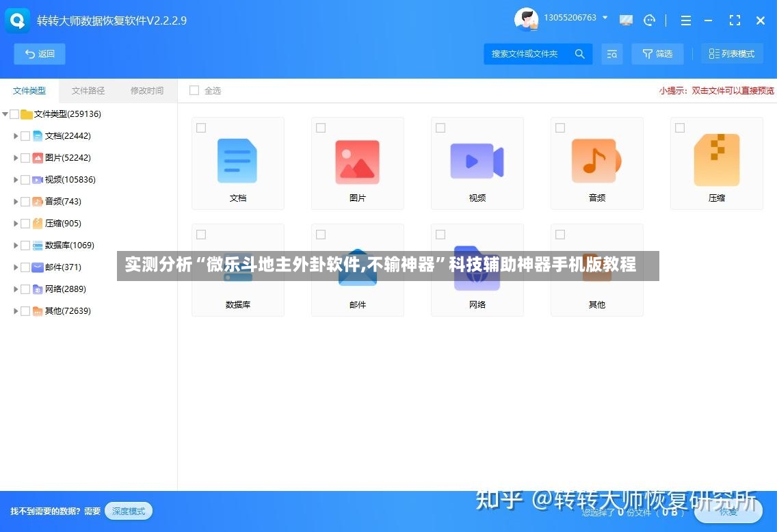777x532 pixels.
Task: Click the 音频 tree music icon
Action: [38, 201]
